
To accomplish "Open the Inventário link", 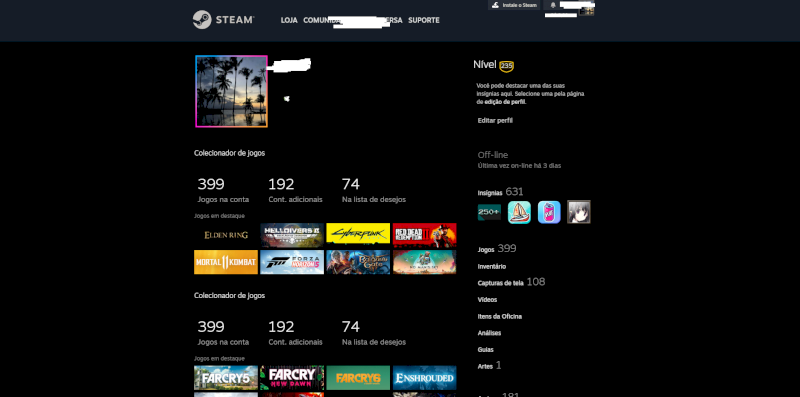I will (492, 266).
